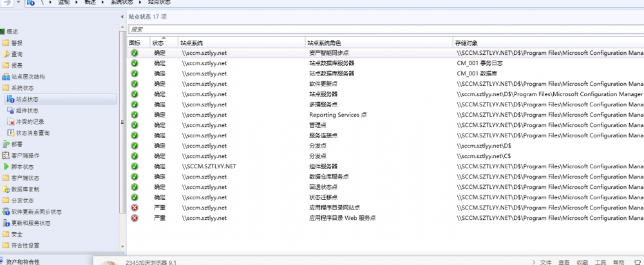Expand breadcrumb arrow before 系统状态
This screenshot has width=644, height=265.
(104, 3)
